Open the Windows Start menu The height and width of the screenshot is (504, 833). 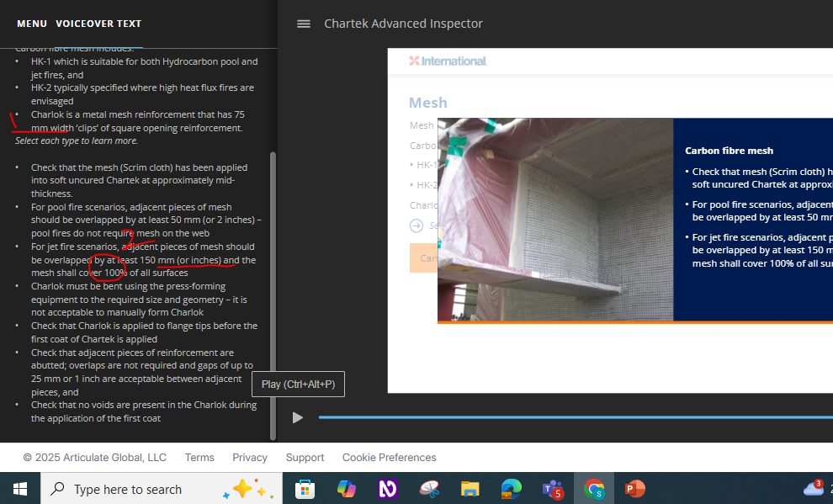(x=20, y=489)
